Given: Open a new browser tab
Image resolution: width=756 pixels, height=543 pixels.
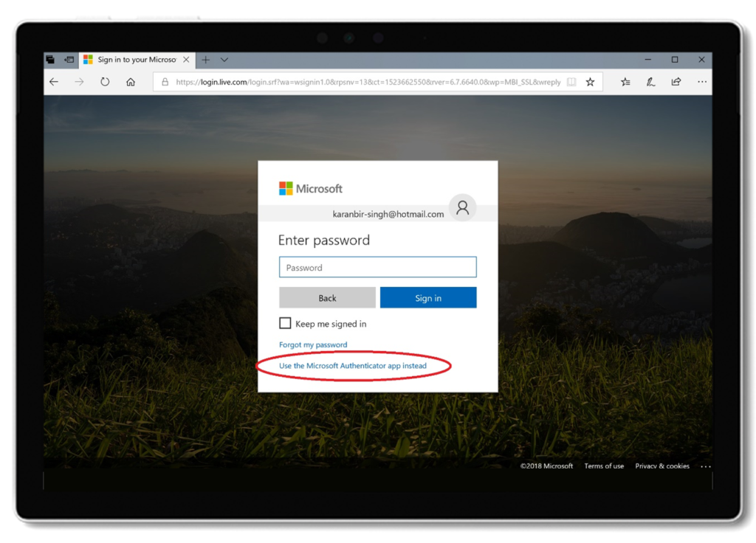Looking at the screenshot, I should (x=205, y=59).
